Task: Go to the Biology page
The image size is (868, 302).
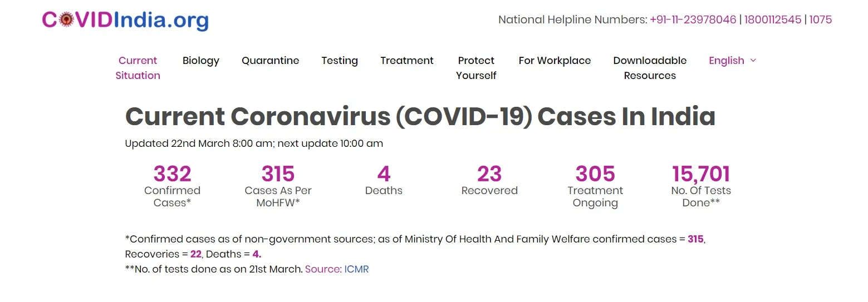Action: click(201, 61)
